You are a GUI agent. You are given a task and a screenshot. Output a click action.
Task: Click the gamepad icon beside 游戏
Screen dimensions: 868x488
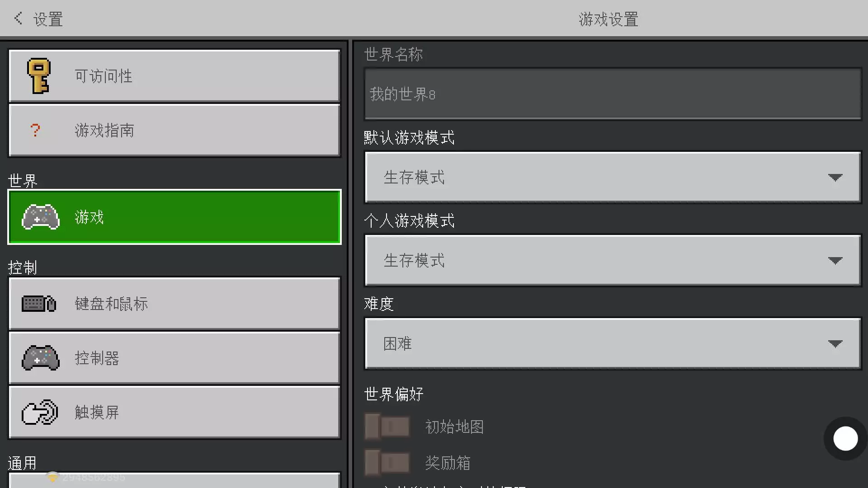[41, 217]
